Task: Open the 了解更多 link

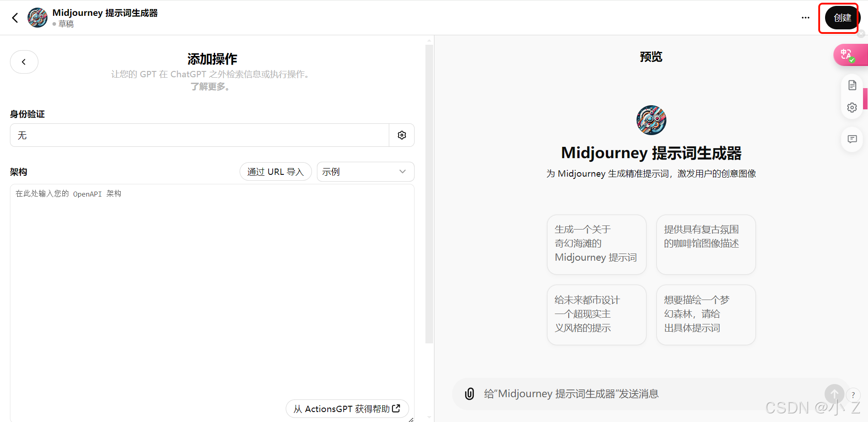Action: click(x=210, y=87)
